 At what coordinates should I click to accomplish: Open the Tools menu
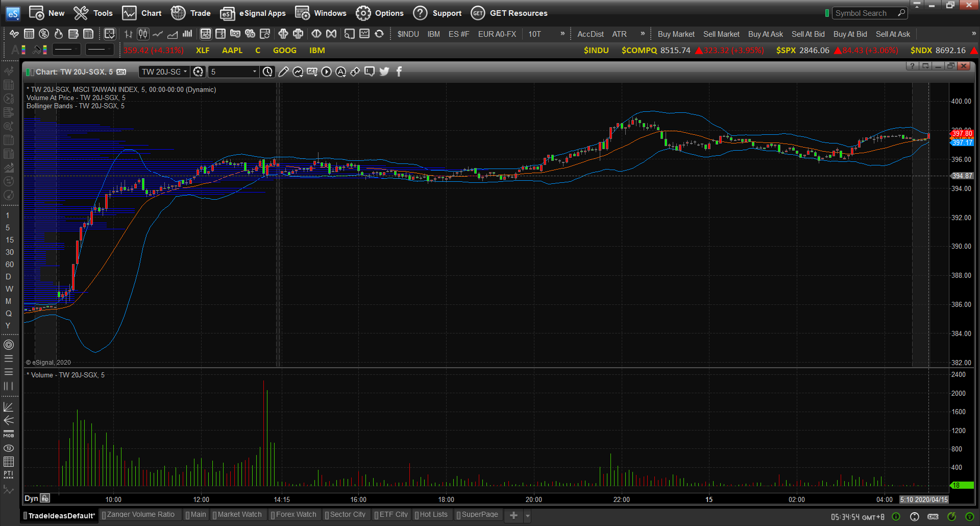click(x=93, y=13)
